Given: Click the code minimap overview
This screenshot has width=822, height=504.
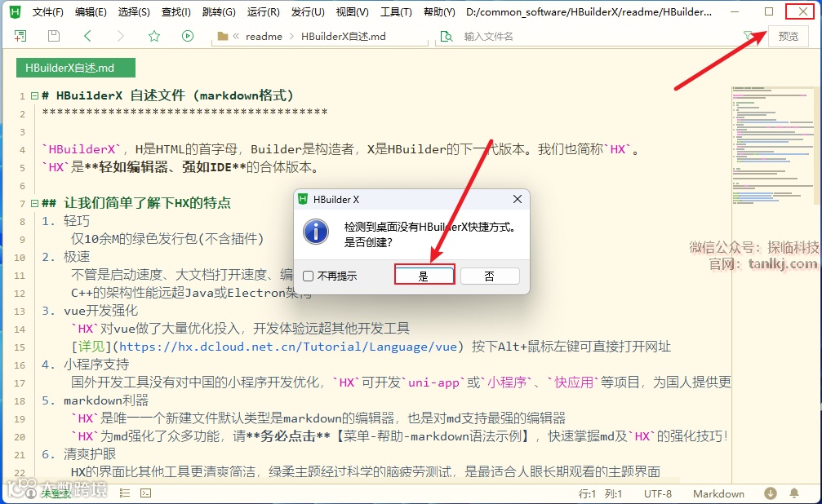Looking at the screenshot, I should [774, 147].
